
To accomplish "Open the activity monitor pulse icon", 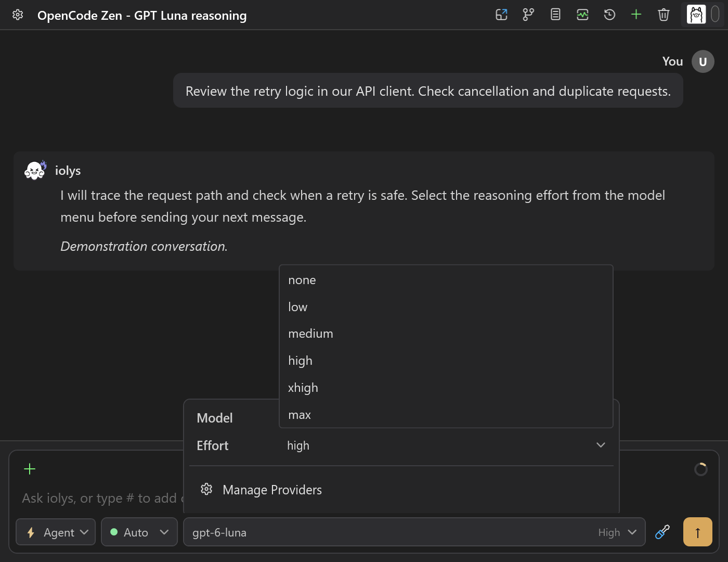I will click(582, 15).
